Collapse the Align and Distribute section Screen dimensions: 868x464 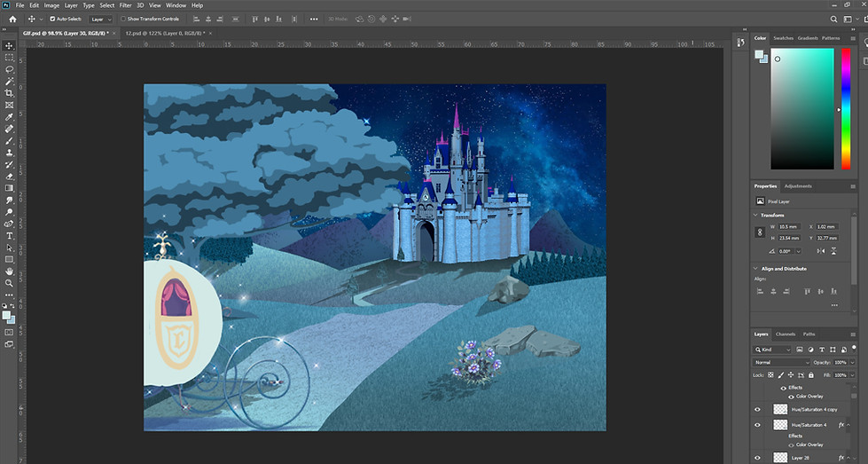(x=755, y=269)
